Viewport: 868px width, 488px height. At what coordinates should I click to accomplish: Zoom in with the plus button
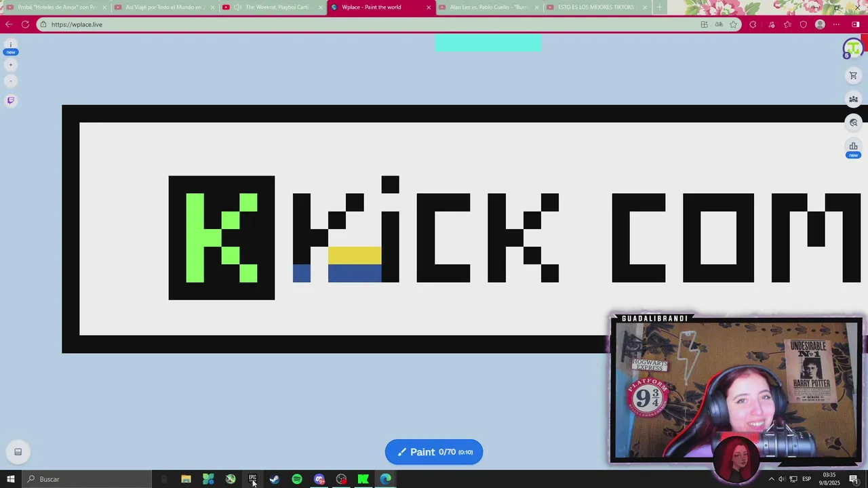pos(11,65)
